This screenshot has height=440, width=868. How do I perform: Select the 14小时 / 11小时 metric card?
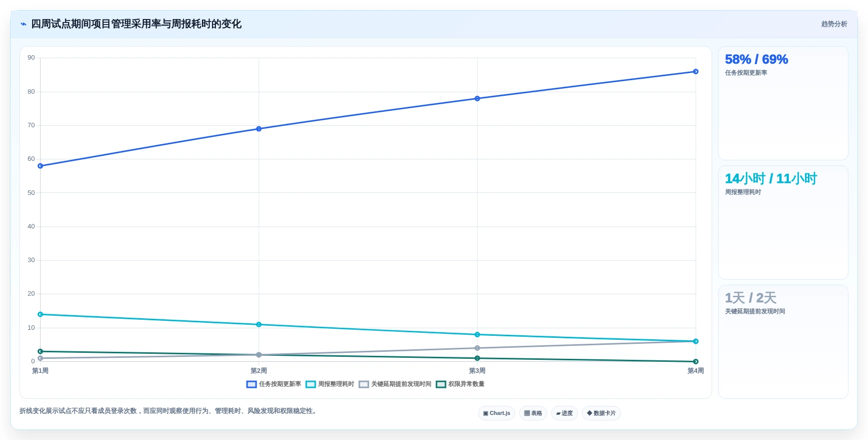(x=783, y=223)
